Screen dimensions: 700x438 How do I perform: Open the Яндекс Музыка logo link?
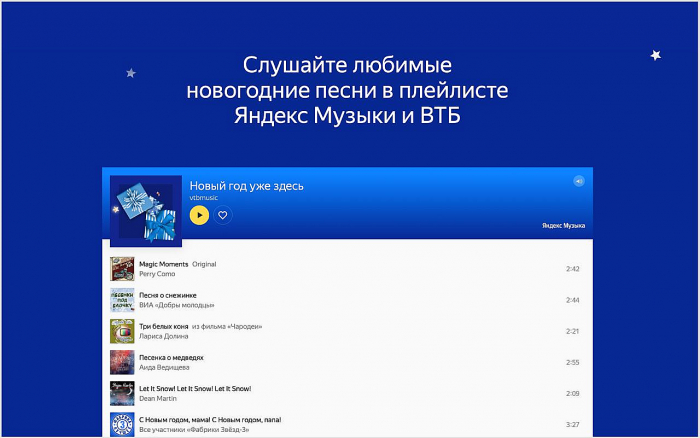(x=563, y=225)
